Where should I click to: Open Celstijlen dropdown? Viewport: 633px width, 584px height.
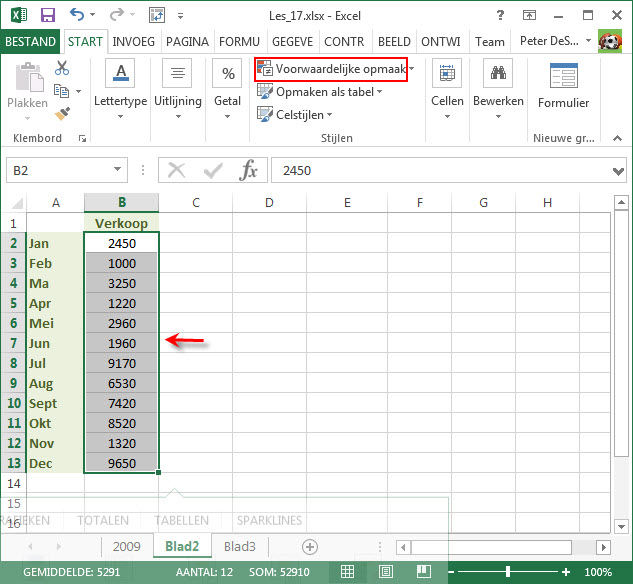(x=295, y=115)
